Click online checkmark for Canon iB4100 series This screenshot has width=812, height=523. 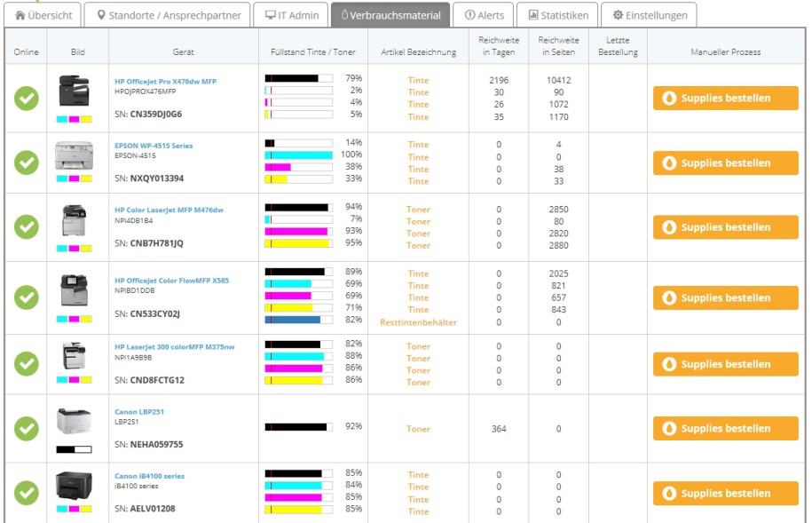(27, 493)
